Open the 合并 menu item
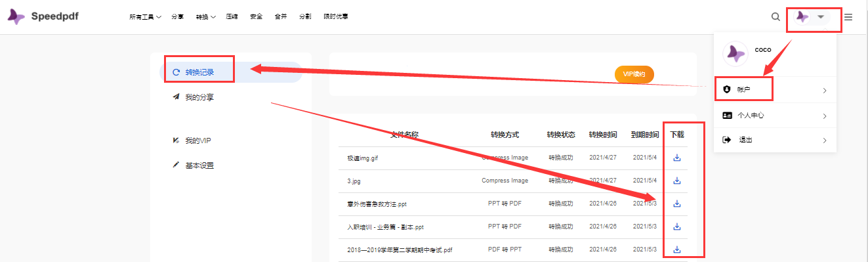868x262 pixels. point(280,17)
